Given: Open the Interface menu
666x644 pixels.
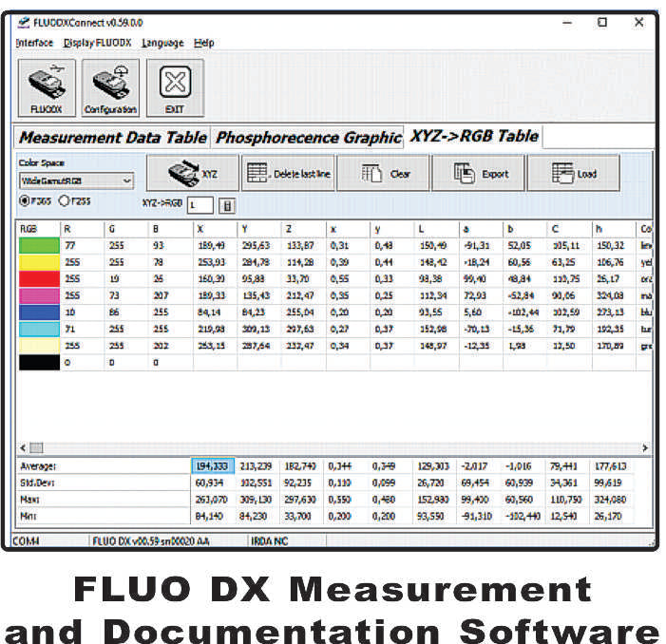Looking at the screenshot, I should [34, 43].
